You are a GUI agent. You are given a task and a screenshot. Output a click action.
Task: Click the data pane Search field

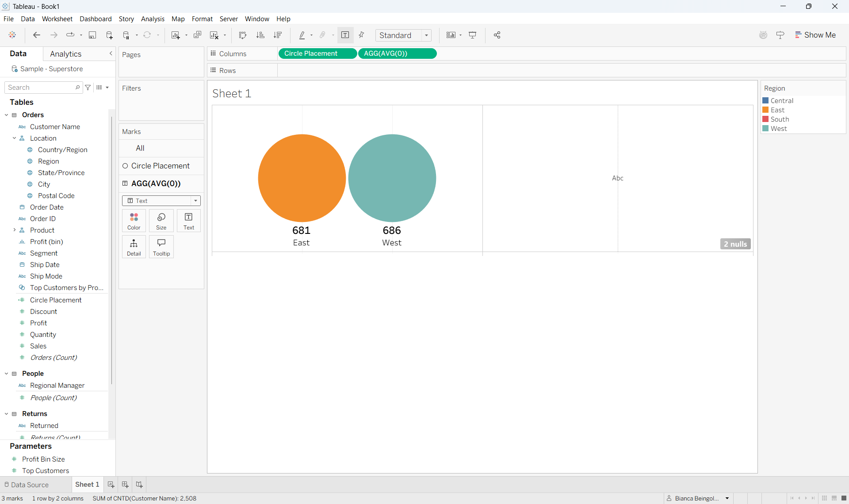coord(43,88)
